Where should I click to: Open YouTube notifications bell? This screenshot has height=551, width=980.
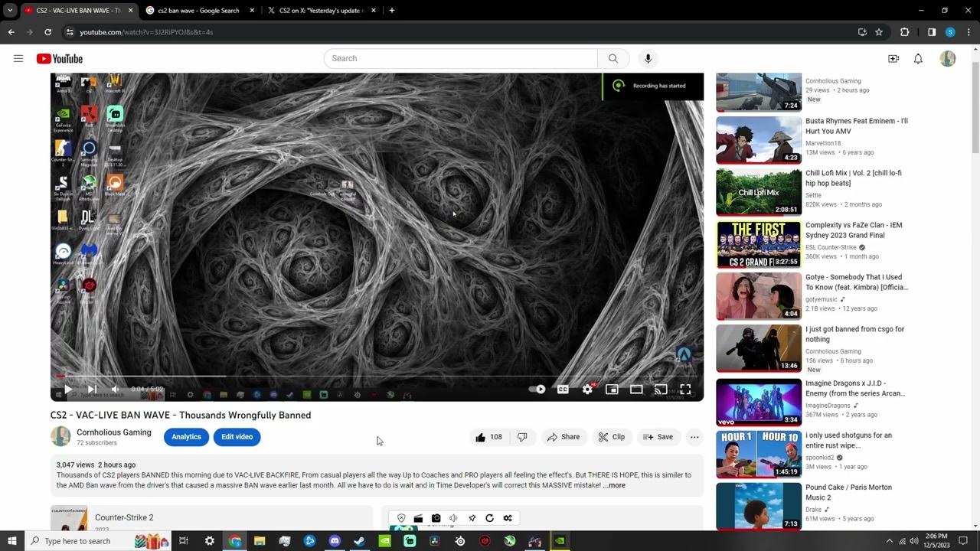coord(918,59)
